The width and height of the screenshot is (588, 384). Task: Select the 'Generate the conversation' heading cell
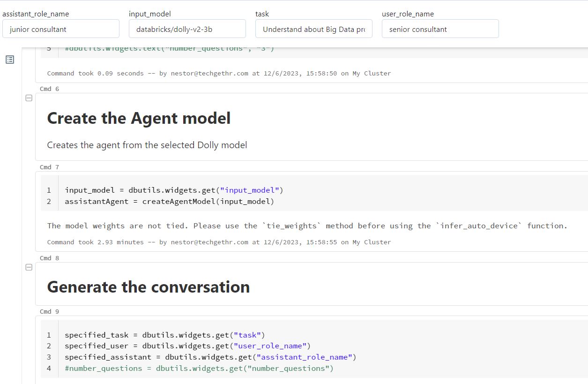point(149,287)
